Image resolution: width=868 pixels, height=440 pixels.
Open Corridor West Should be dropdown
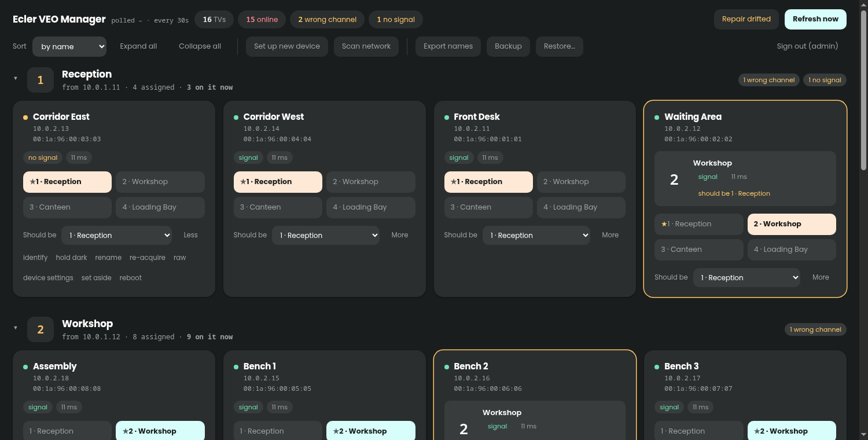point(326,235)
